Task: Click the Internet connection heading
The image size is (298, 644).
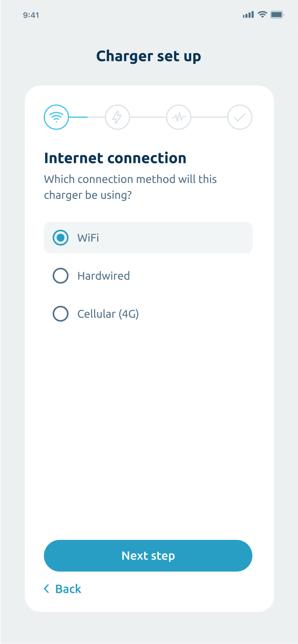Action: click(115, 158)
